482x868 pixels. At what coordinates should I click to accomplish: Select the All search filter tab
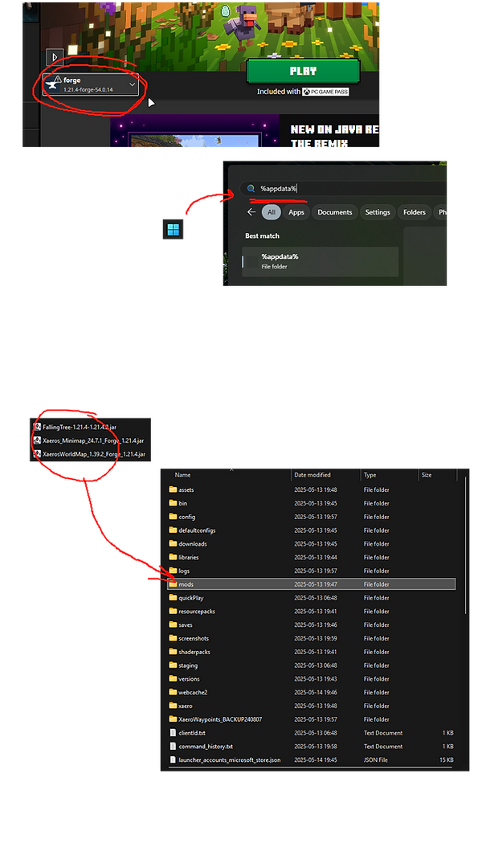(x=272, y=212)
